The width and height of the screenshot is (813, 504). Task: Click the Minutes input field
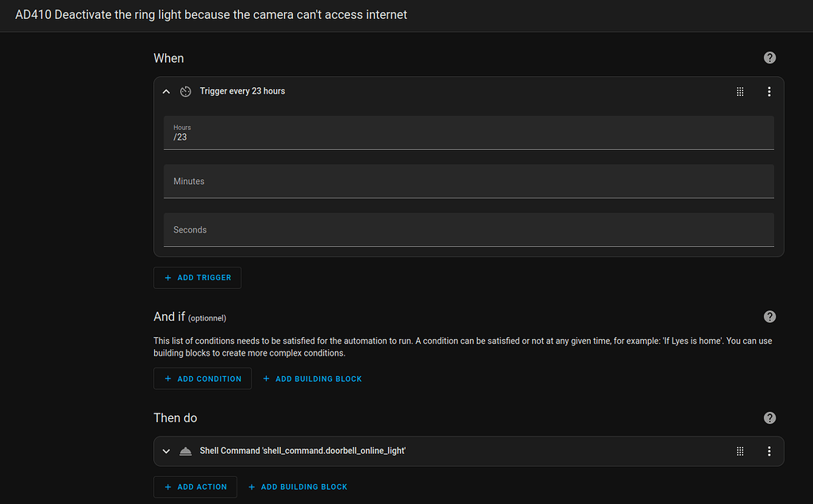pyautogui.click(x=468, y=181)
